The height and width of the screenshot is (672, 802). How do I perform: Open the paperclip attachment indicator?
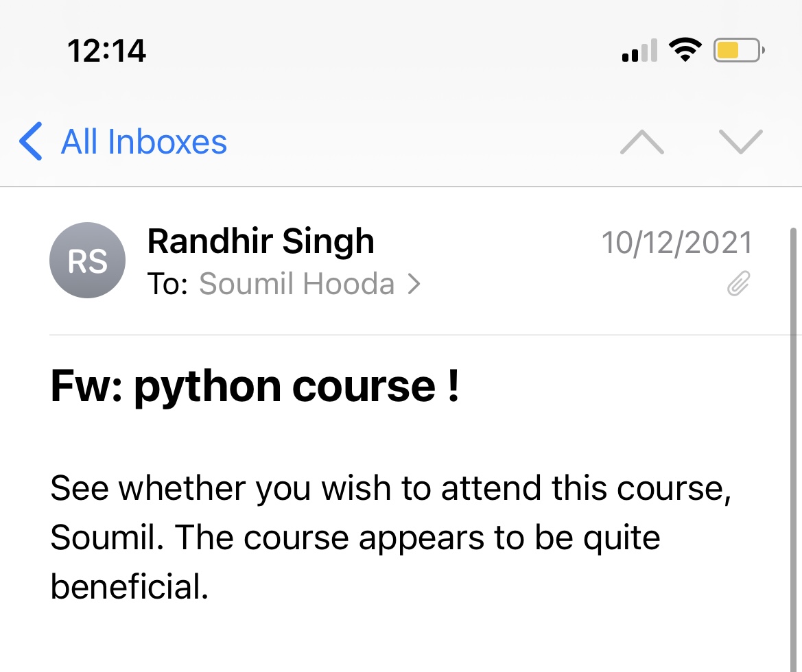tap(739, 283)
